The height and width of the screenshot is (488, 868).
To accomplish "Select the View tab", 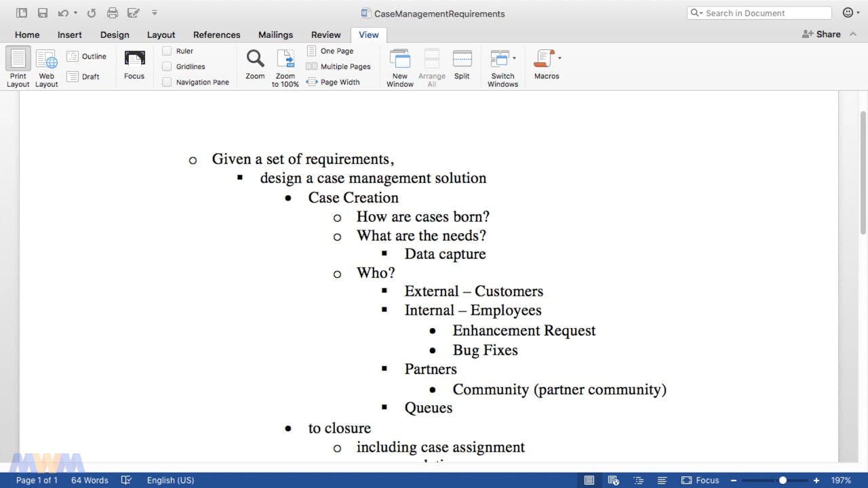I will (x=369, y=35).
